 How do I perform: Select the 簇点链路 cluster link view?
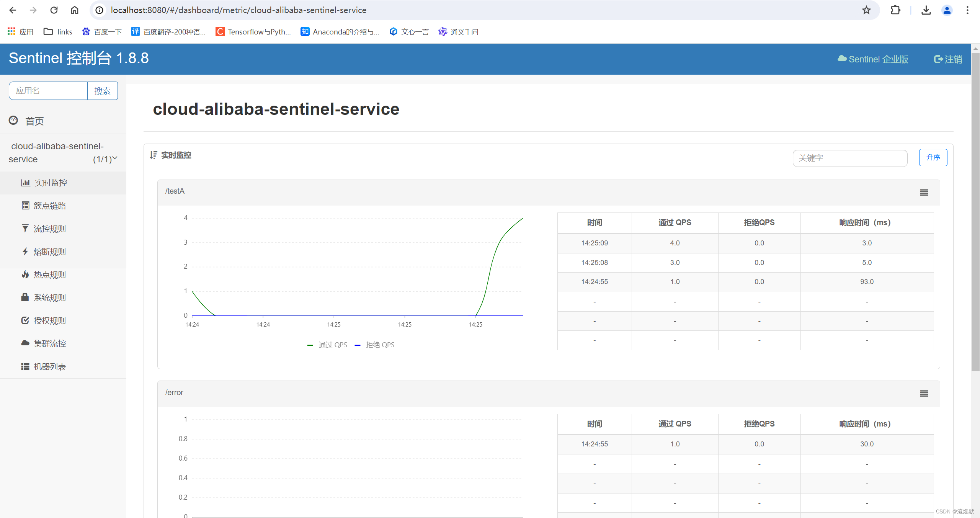50,206
